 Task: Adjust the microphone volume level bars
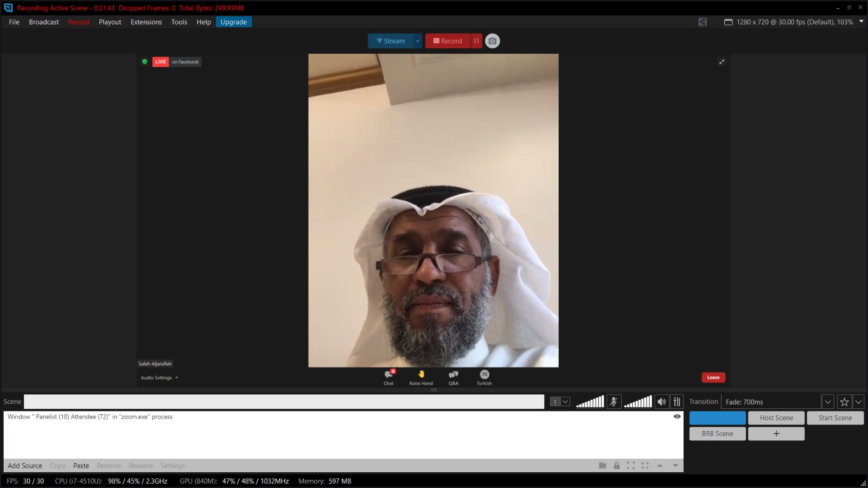pyautogui.click(x=590, y=402)
